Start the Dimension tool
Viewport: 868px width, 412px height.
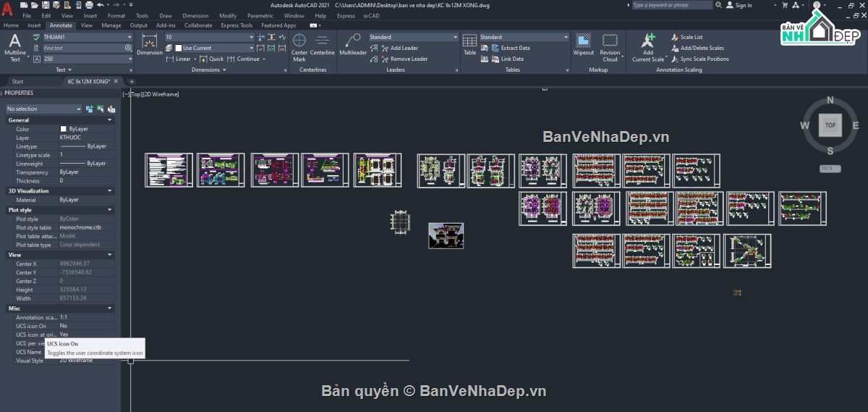[150, 45]
